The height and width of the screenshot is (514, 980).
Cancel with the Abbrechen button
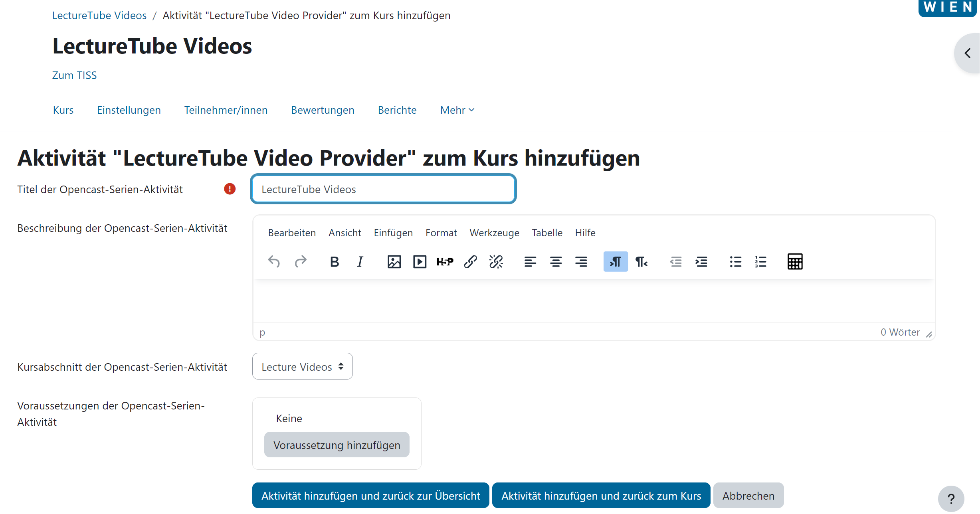pos(748,495)
